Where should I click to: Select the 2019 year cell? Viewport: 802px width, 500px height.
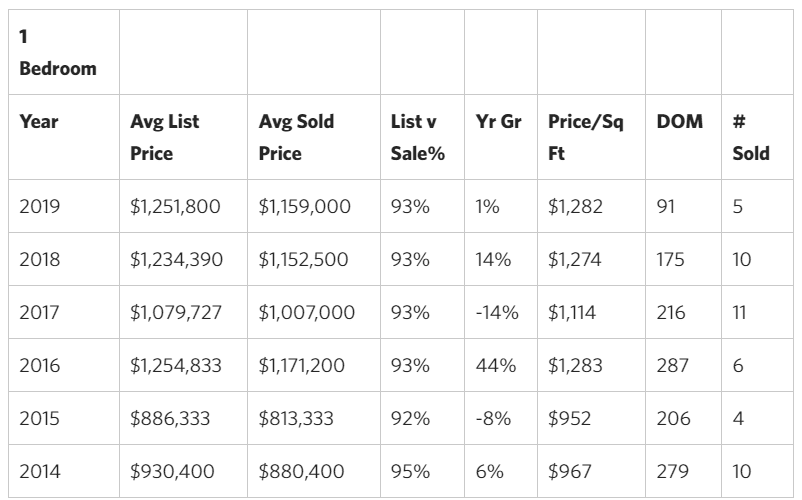40,207
